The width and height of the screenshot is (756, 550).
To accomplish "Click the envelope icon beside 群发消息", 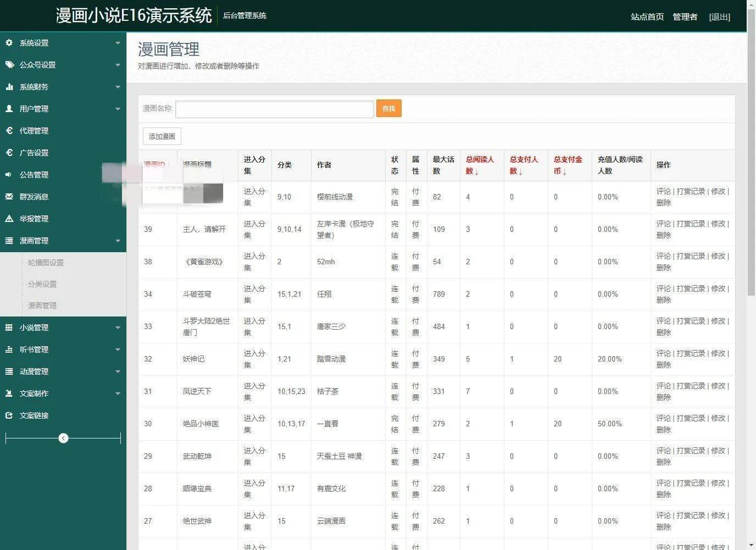I will pos(9,197).
